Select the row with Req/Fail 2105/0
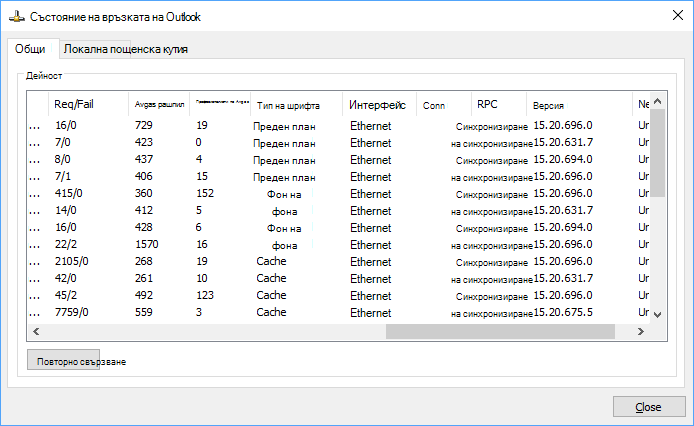Image resolution: width=694 pixels, height=426 pixels. pos(338,261)
